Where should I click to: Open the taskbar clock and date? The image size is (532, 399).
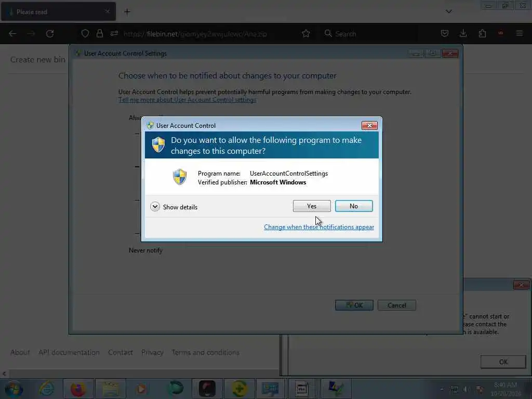(506, 389)
